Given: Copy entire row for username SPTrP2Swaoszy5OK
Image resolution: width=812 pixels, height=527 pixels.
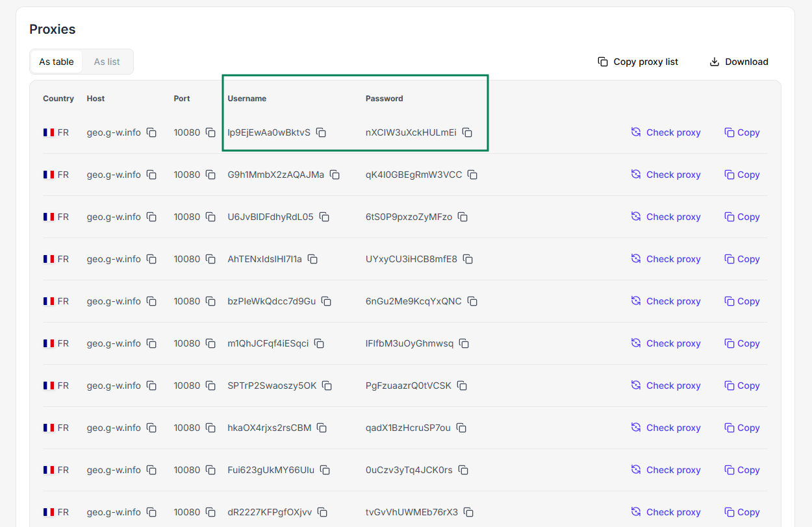Looking at the screenshot, I should (742, 386).
